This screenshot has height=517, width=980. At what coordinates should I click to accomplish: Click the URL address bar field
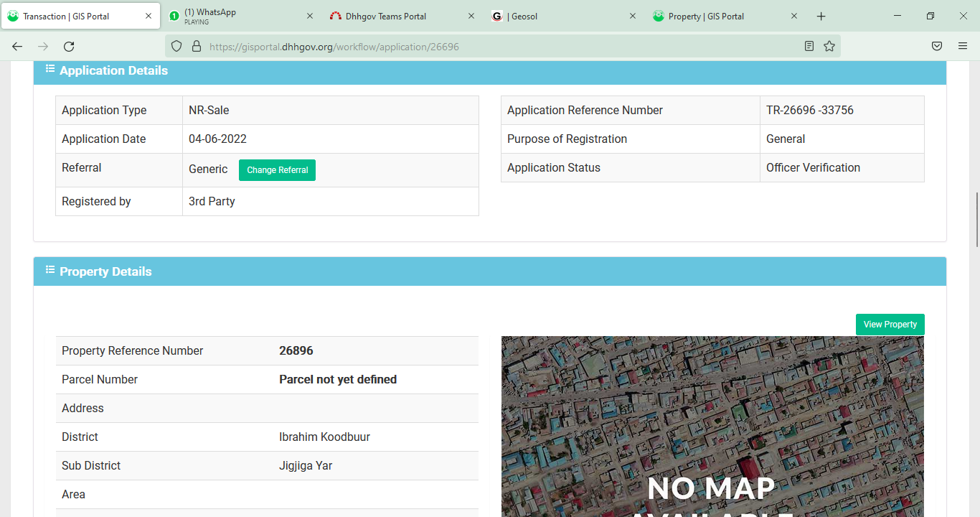tap(502, 47)
